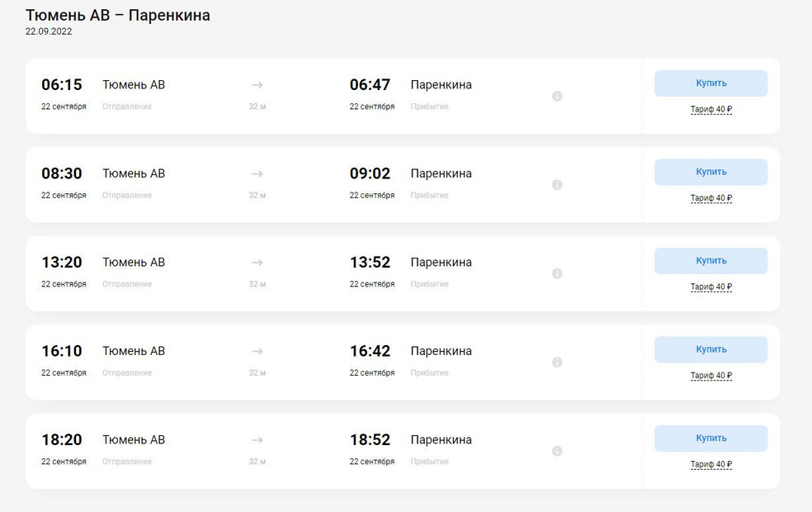This screenshot has height=512, width=812.
Task: Open tariff 40 ₽ details for 08:30 trip
Action: coord(711,198)
